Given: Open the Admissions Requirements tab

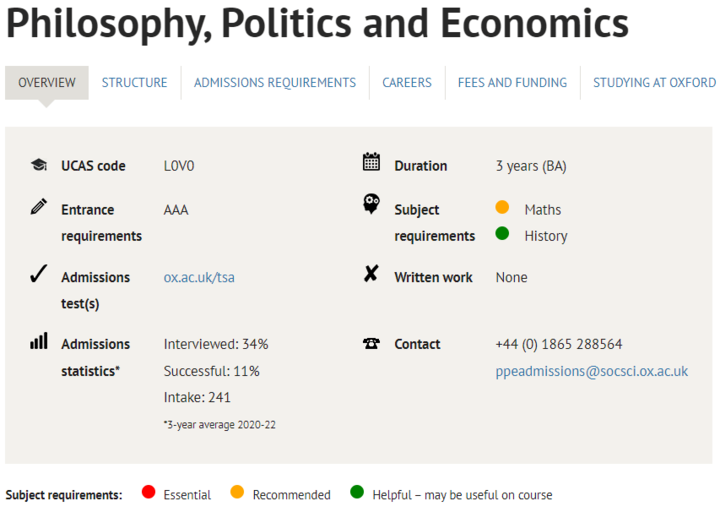Looking at the screenshot, I should [x=275, y=83].
